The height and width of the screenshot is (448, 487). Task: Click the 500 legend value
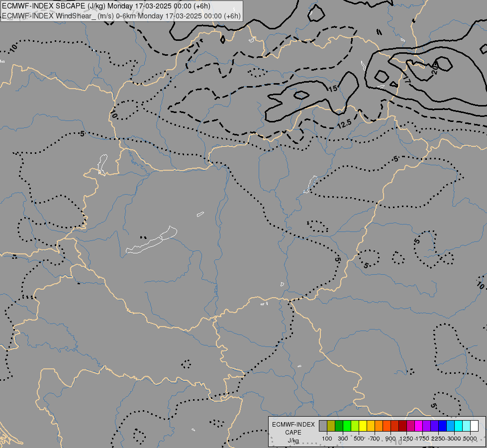pyautogui.click(x=359, y=439)
